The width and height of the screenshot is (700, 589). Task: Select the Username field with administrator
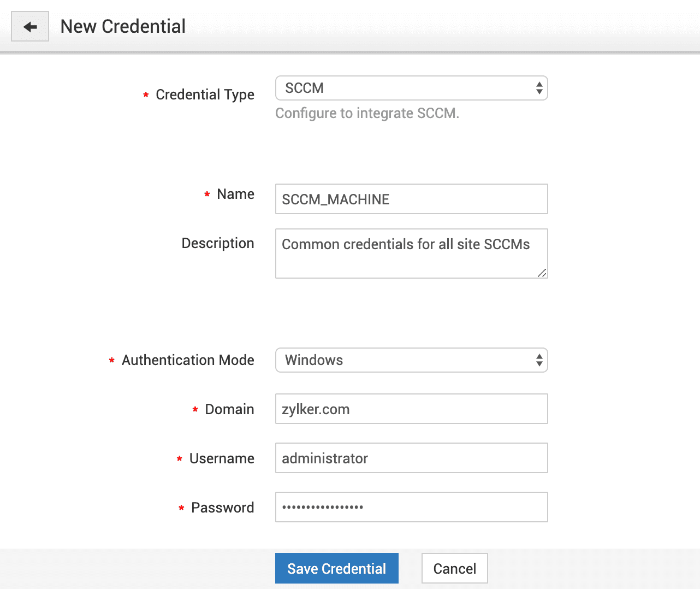tap(411, 458)
